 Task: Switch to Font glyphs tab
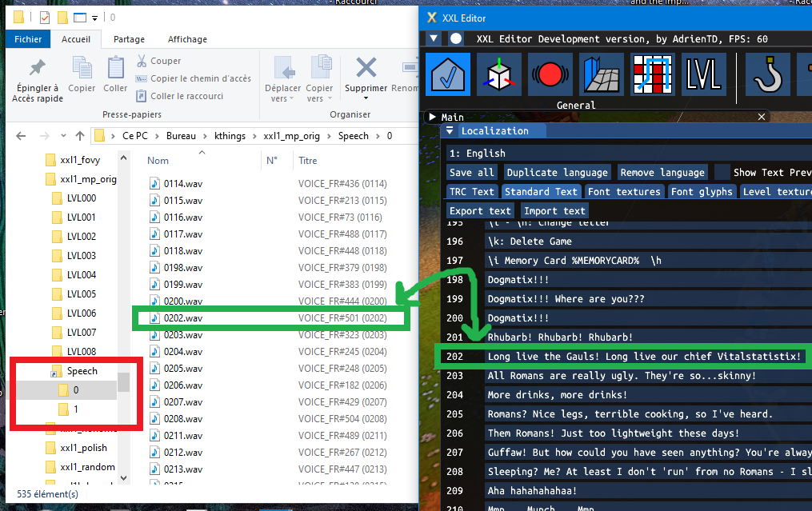[702, 192]
